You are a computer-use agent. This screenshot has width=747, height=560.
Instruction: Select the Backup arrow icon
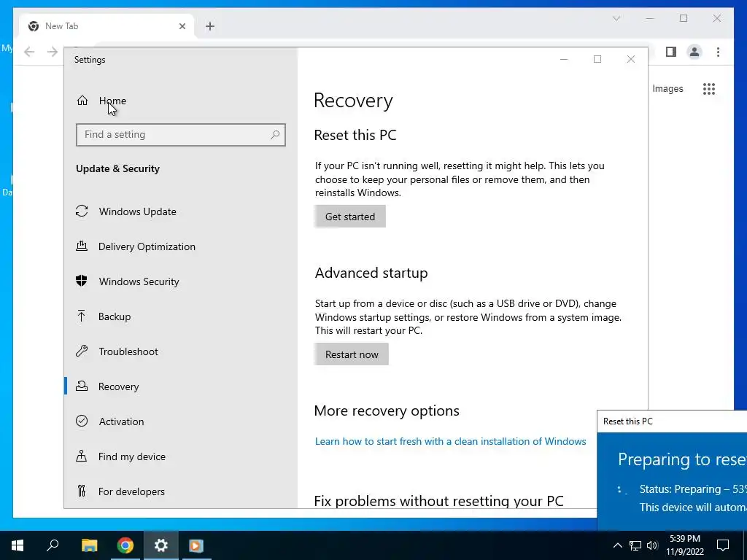click(x=82, y=316)
